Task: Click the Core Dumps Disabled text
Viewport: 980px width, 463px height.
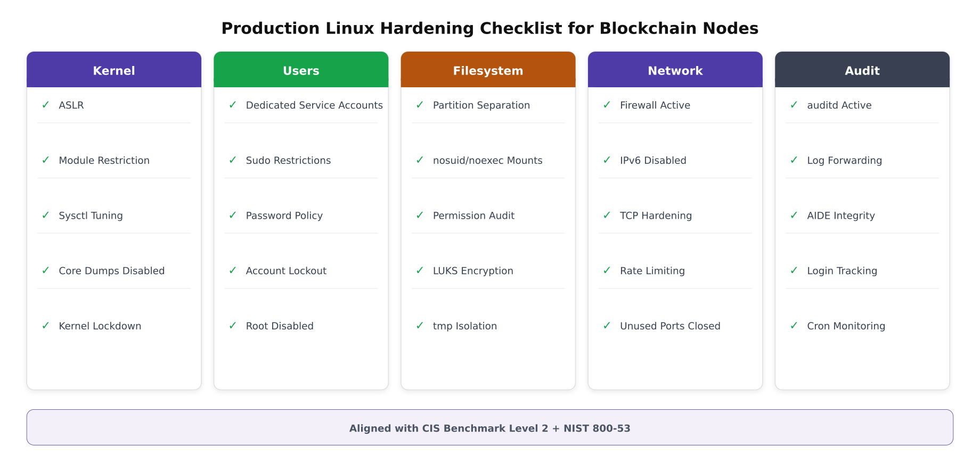Action: tap(112, 271)
